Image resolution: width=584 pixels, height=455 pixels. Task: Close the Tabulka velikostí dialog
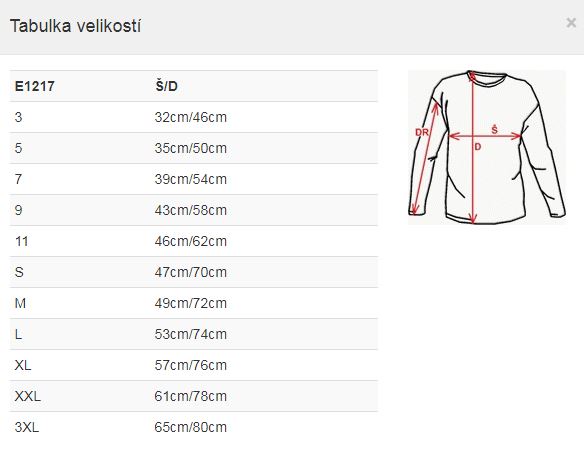click(571, 23)
